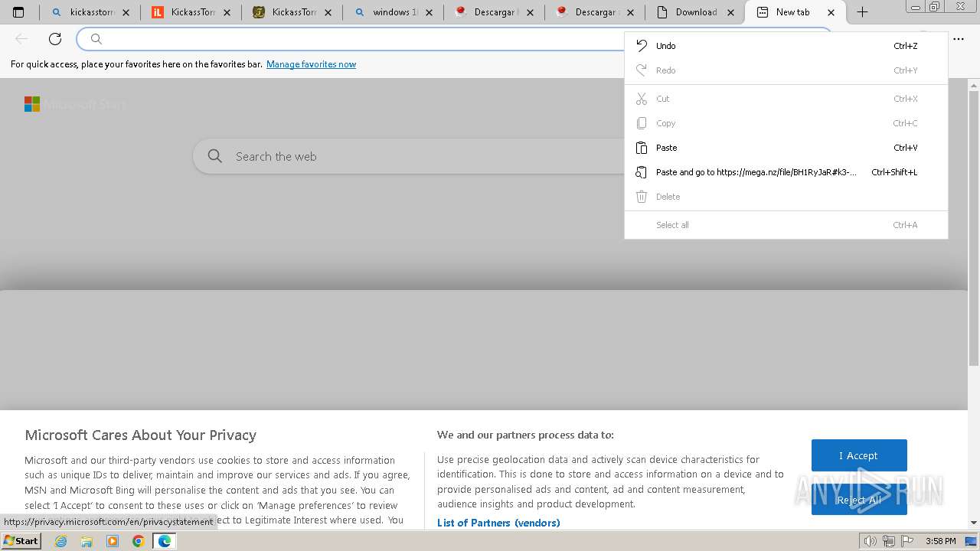980x551 pixels.
Task: Open File Explorer from the taskbar
Action: click(87, 541)
